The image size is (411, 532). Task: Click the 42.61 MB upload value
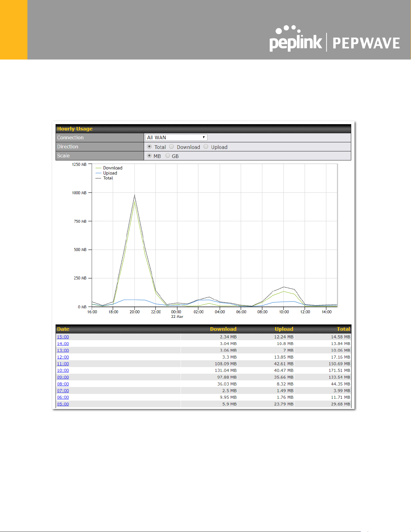tap(284, 364)
